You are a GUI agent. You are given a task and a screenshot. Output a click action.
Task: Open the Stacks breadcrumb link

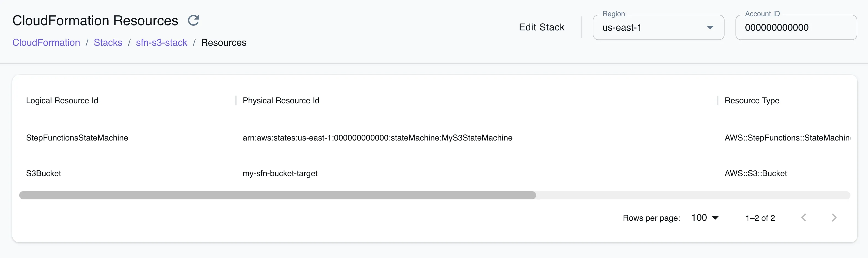click(x=108, y=42)
